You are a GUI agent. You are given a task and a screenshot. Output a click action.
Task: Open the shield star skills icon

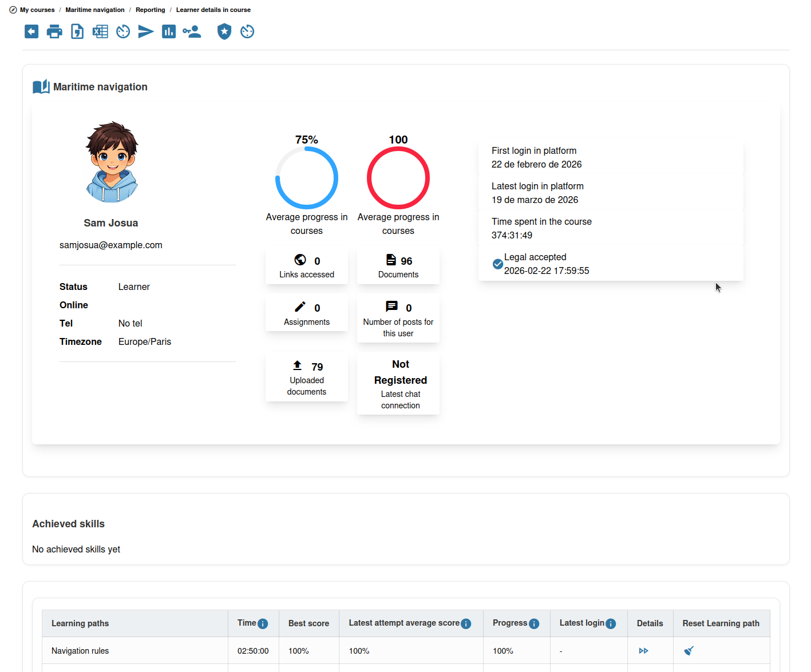[x=224, y=31]
